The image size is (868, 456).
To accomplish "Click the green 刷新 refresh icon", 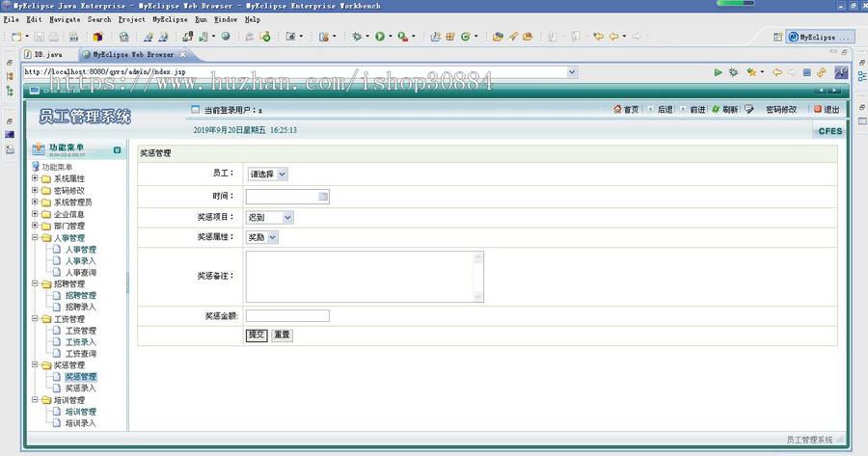I will point(716,109).
